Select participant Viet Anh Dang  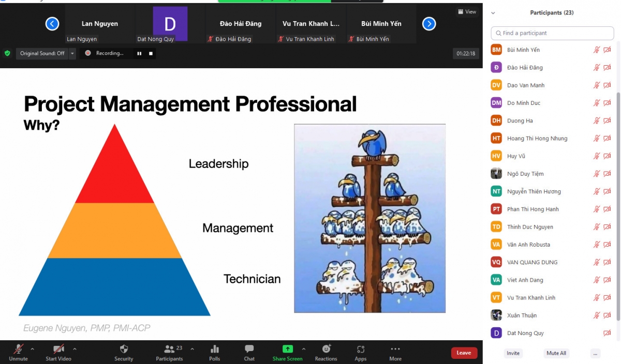coord(551,280)
